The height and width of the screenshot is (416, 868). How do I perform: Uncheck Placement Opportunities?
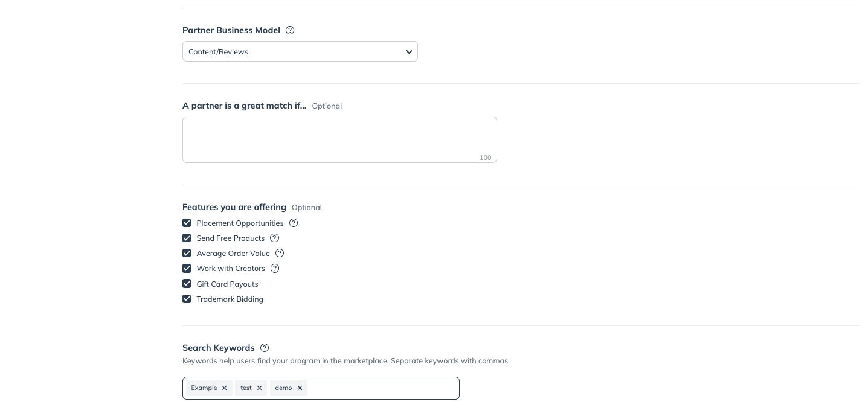tap(187, 223)
